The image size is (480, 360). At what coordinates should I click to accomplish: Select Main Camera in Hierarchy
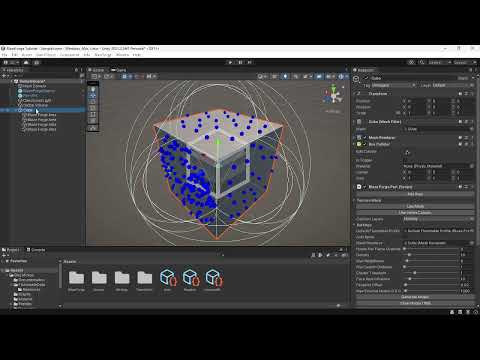click(x=34, y=86)
